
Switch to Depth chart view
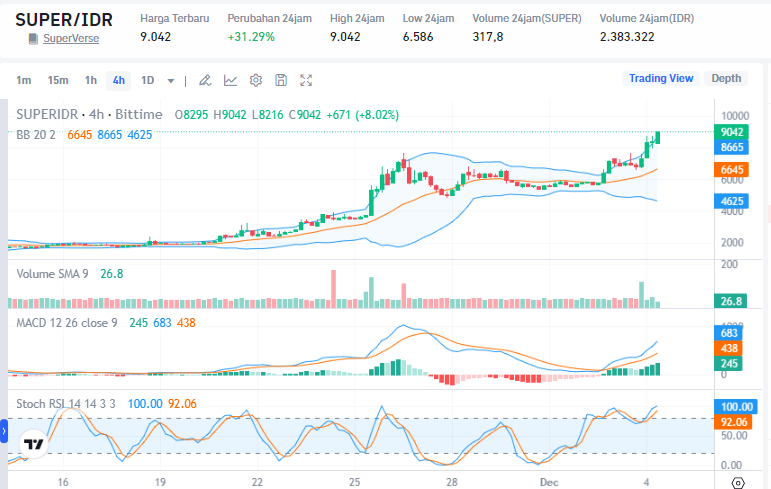pyautogui.click(x=726, y=78)
